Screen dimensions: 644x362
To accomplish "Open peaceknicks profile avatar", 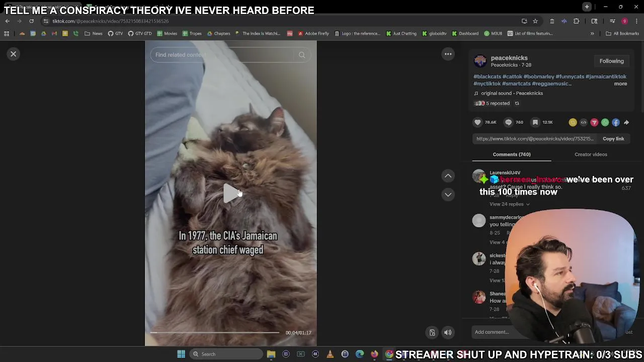I will [x=480, y=61].
